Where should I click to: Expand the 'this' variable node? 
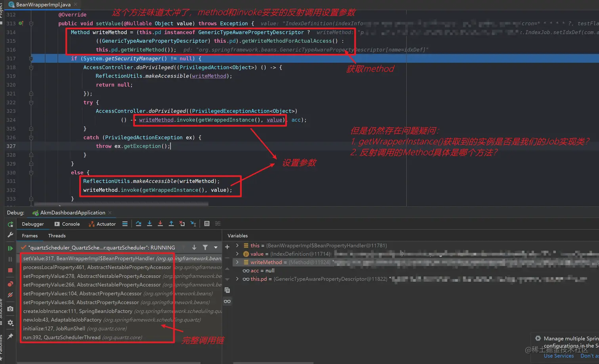pyautogui.click(x=237, y=245)
